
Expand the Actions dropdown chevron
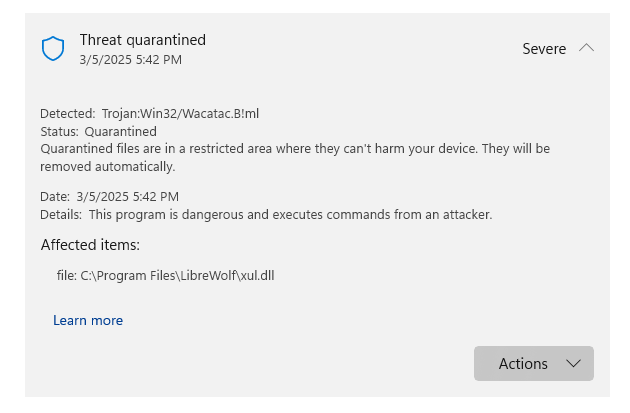point(573,364)
